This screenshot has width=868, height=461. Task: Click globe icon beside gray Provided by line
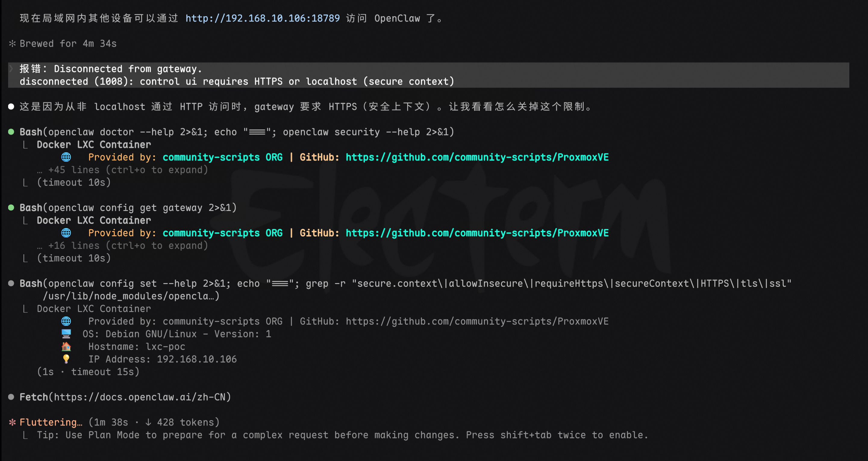(66, 321)
